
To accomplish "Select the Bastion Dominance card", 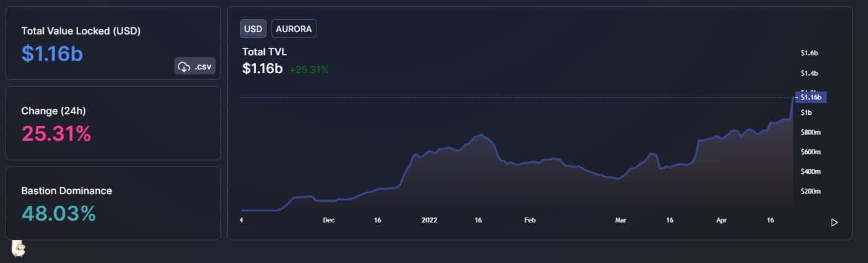I will (x=113, y=203).
